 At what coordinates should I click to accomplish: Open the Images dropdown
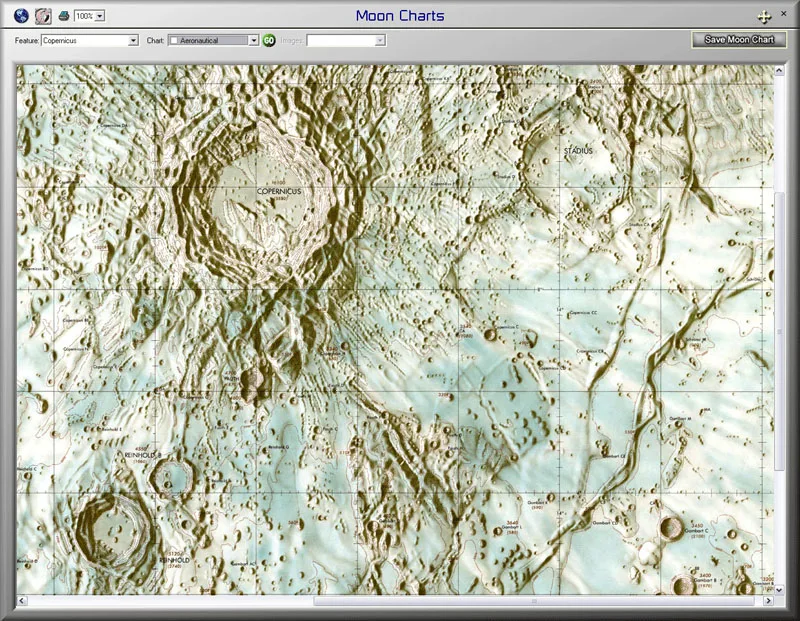(346, 40)
